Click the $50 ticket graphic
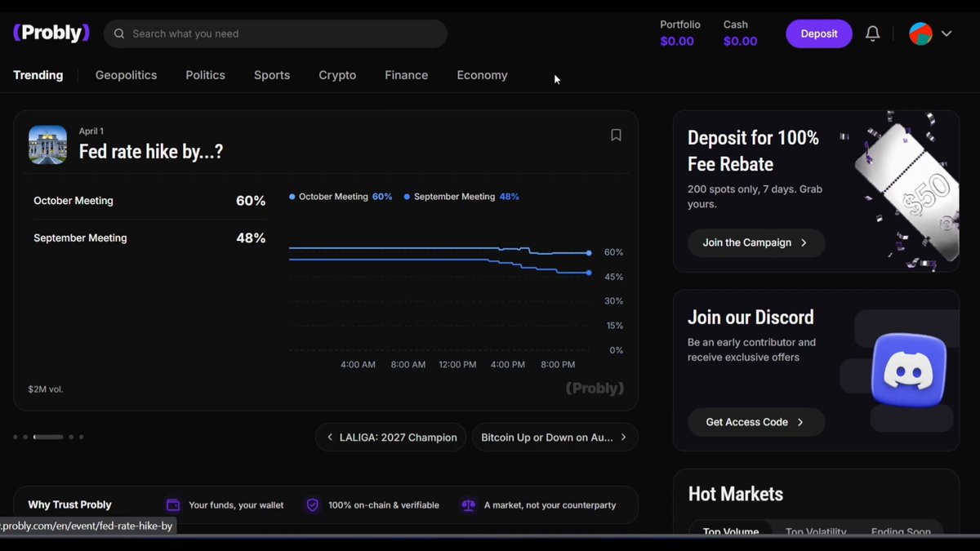This screenshot has height=551, width=980. (906, 192)
